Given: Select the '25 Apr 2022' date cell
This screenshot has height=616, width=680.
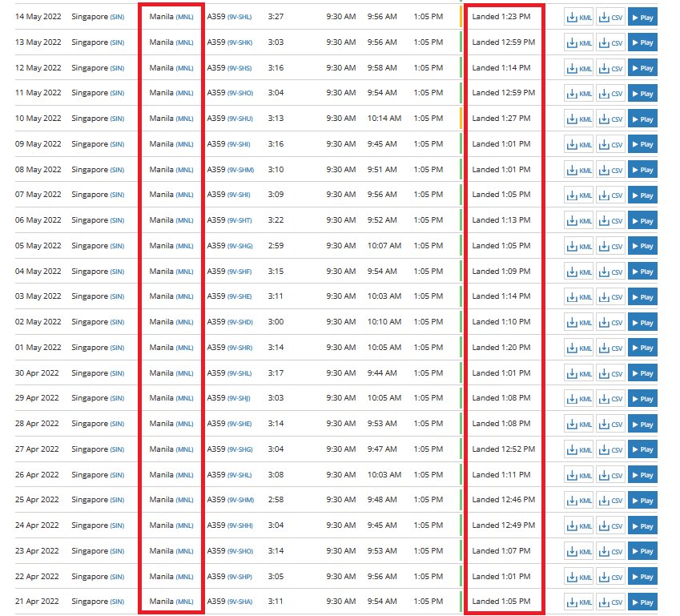Looking at the screenshot, I should (x=37, y=499).
